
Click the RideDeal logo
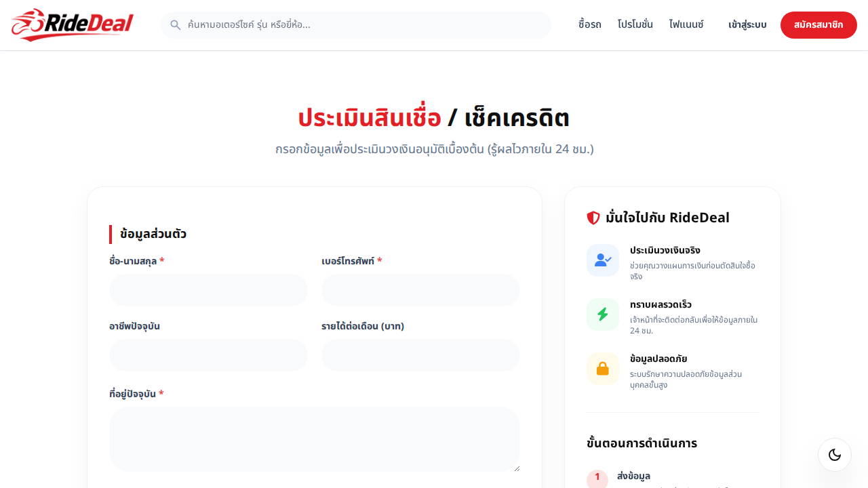pos(73,25)
